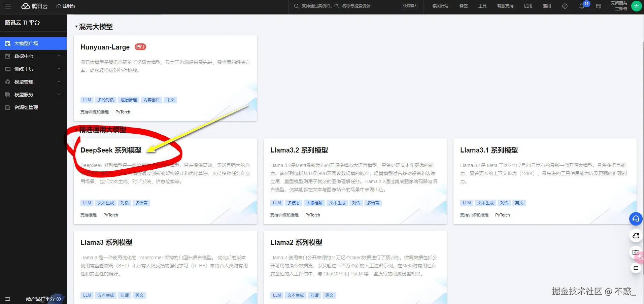Open the notification bell with 11 unread

click(x=582, y=6)
